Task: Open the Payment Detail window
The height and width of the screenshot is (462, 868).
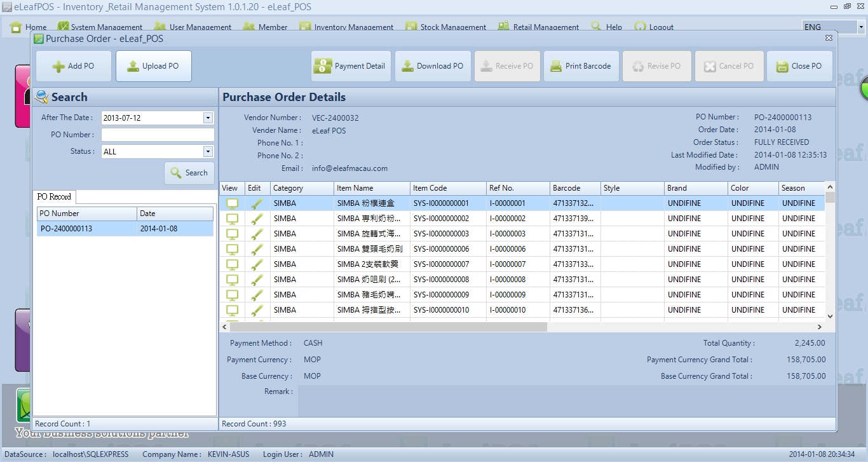Action: 349,66
